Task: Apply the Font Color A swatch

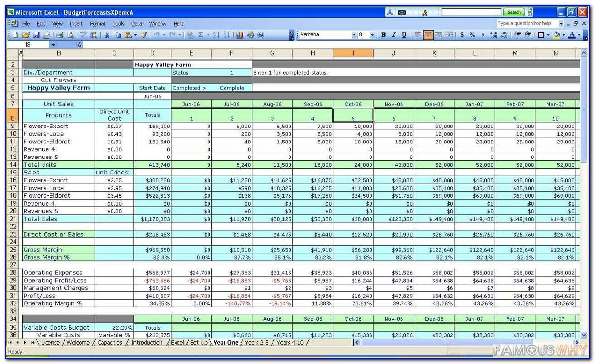Action: point(572,35)
